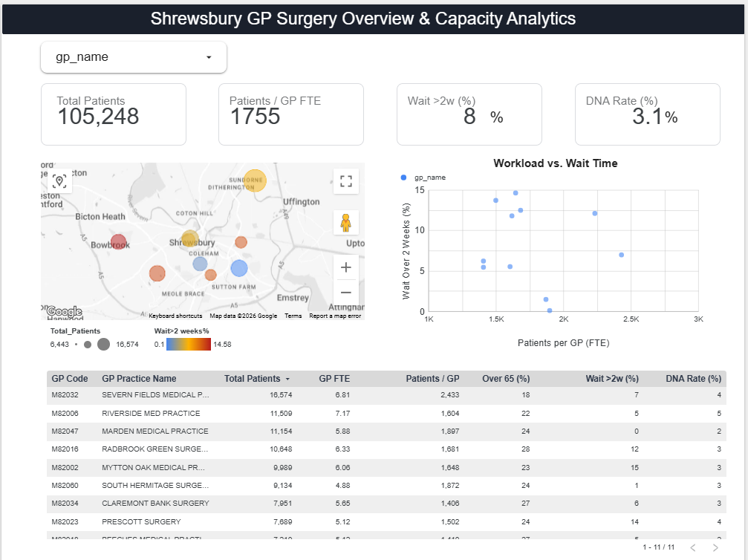Viewport: 748px width, 560px height.
Task: Select the GP code M82016 cell
Action: tap(65, 449)
